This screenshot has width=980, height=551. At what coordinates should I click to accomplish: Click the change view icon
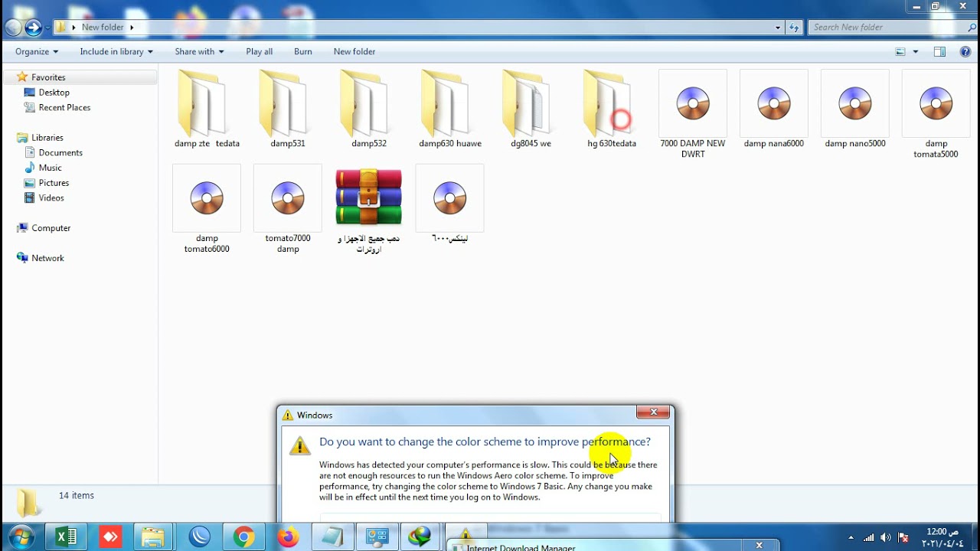900,51
